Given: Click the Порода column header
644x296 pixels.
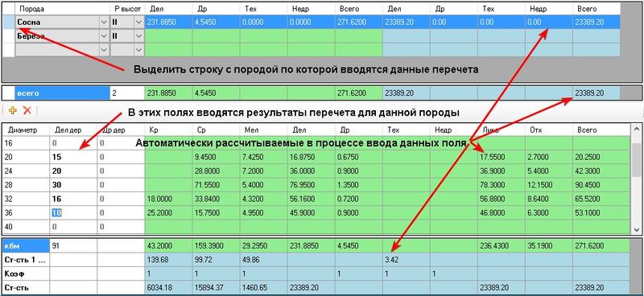Looking at the screenshot, I should coord(63,9).
